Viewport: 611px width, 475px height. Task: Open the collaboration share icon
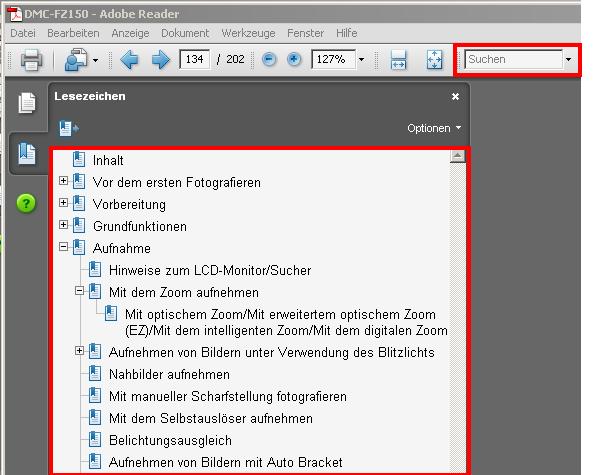pyautogui.click(x=76, y=60)
